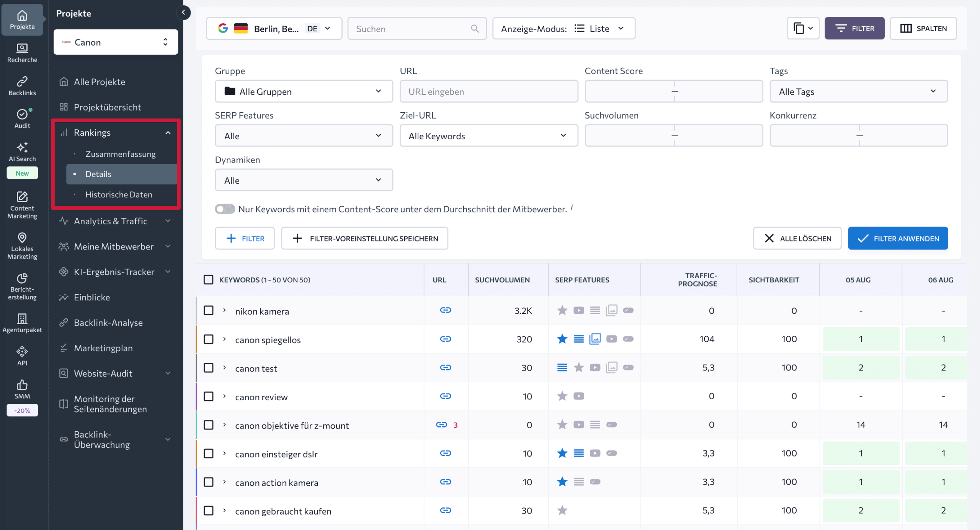Screen dimensions: 980x530
Task: Check the canon spiegellos row checkbox
Action: [208, 339]
